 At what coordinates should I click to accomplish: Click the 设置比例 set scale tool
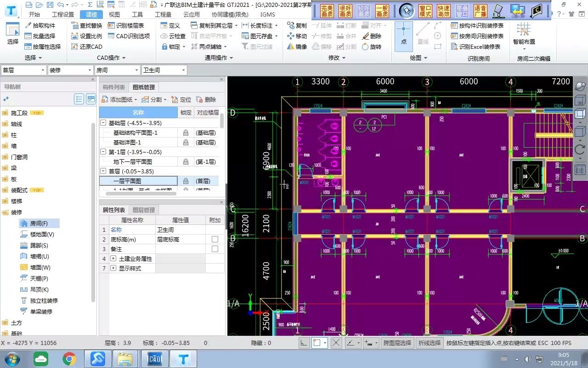tap(87, 36)
